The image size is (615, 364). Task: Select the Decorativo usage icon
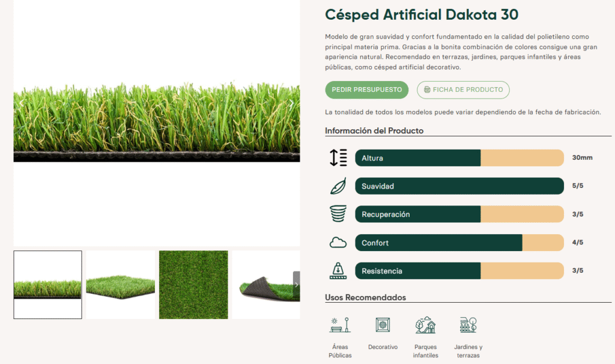tap(383, 325)
